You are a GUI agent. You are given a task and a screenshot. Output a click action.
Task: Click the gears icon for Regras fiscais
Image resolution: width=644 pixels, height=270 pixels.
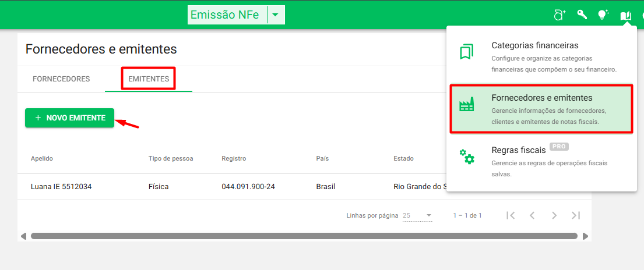coord(466,157)
